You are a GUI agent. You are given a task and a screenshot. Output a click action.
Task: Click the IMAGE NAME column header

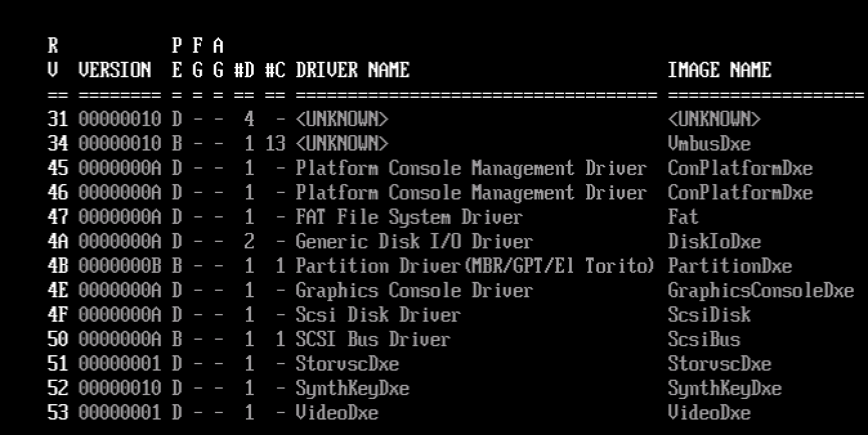coord(719,69)
